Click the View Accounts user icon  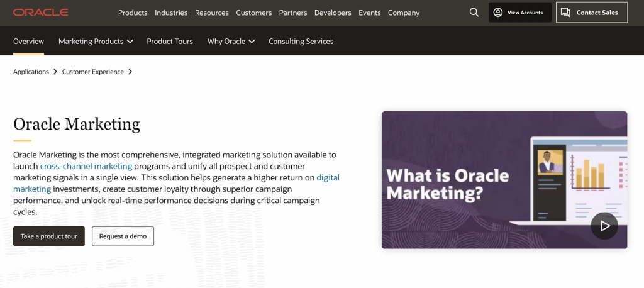[x=498, y=13]
